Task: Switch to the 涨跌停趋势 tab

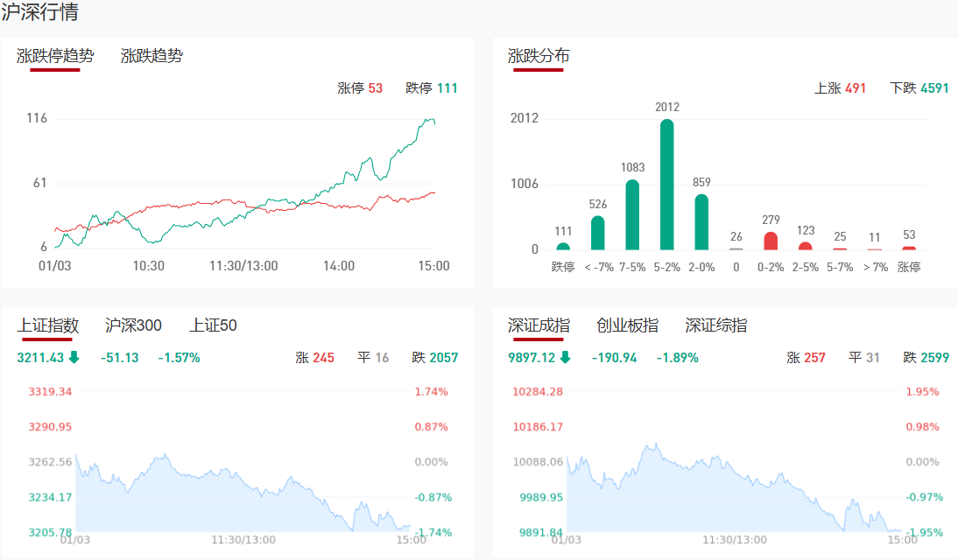Action: tap(55, 56)
